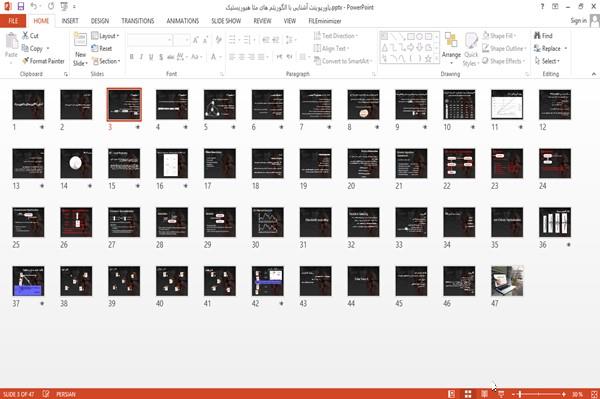Click the zoom in plus button
Image resolution: width=600 pixels, height=399 pixels.
[564, 394]
